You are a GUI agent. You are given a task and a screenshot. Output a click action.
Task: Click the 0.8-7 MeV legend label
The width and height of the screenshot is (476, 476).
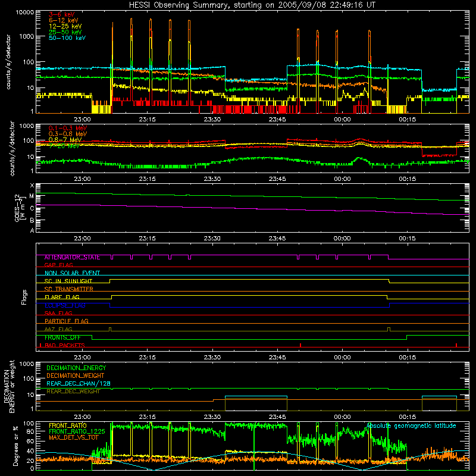(65, 140)
